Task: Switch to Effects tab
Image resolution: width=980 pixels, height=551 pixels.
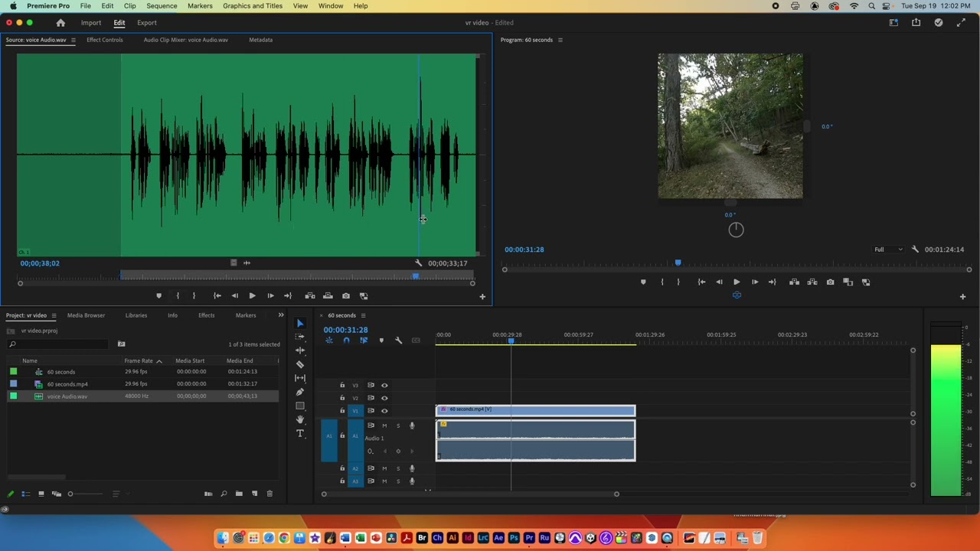Action: [x=206, y=315]
